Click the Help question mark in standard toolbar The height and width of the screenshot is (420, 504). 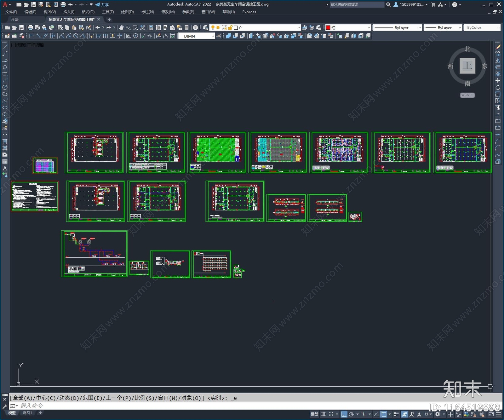196,28
